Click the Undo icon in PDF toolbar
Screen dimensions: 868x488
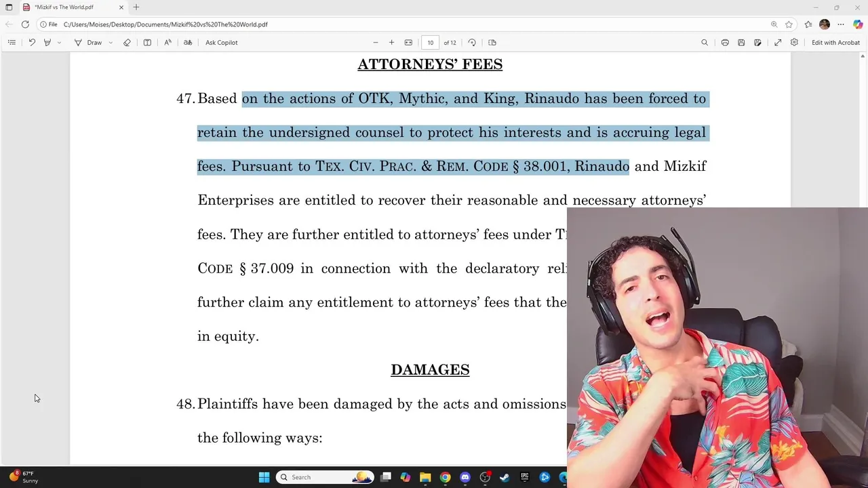point(32,42)
